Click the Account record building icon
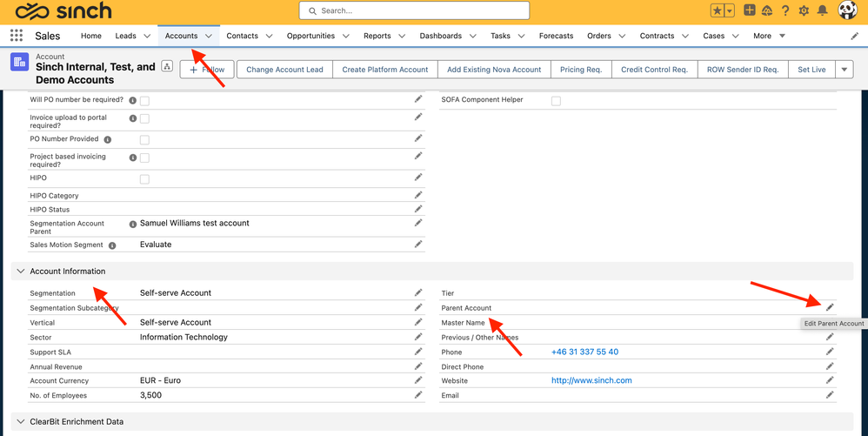 19,62
